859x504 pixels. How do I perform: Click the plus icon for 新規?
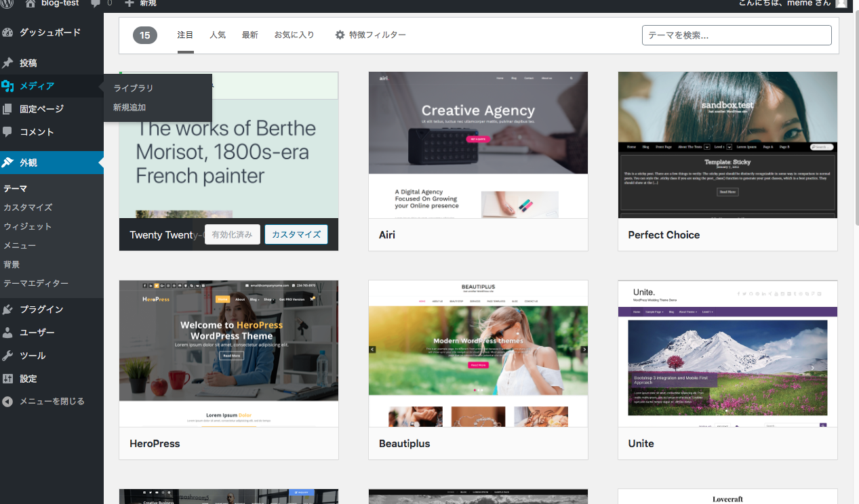129,3
